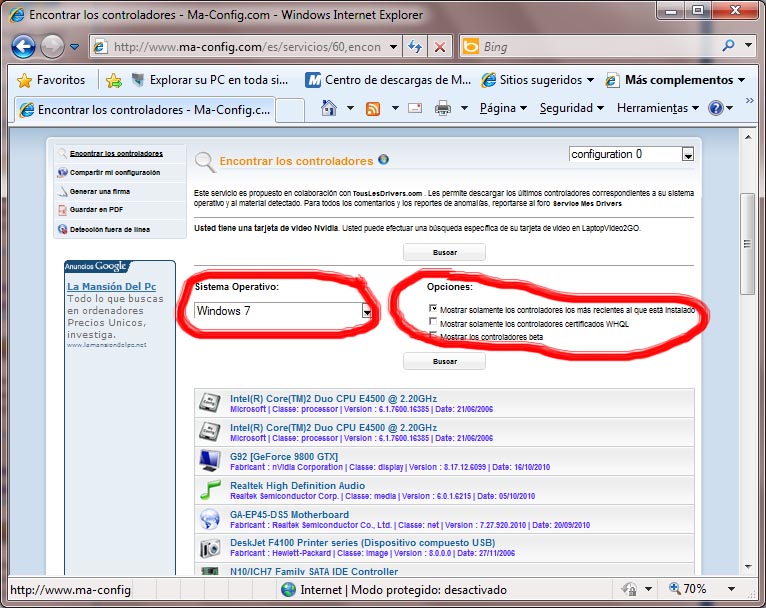Click the music note icon beside Realtek Audio
This screenshot has width=766, height=608.
[211, 490]
